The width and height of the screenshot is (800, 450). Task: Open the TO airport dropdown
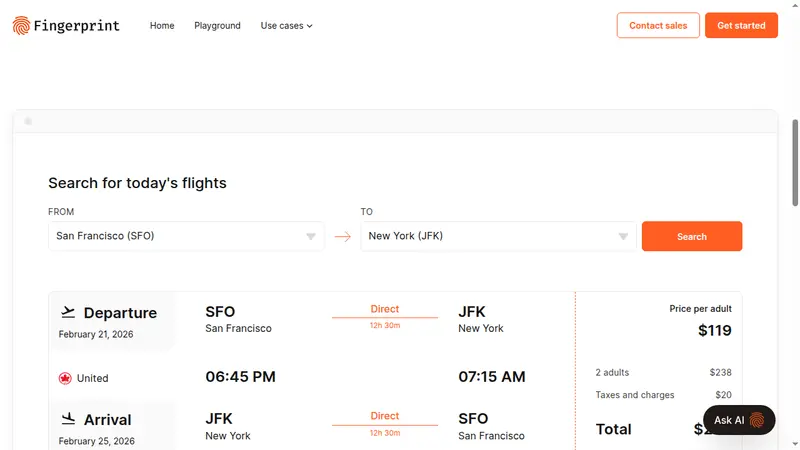point(498,236)
